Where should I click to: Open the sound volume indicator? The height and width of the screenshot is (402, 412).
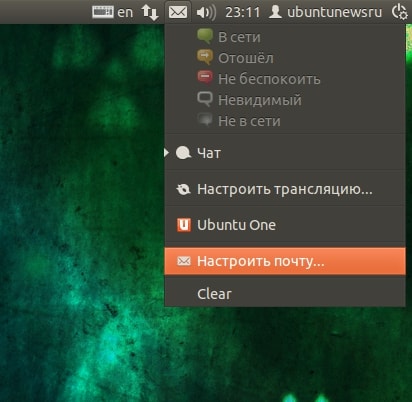[x=206, y=13]
